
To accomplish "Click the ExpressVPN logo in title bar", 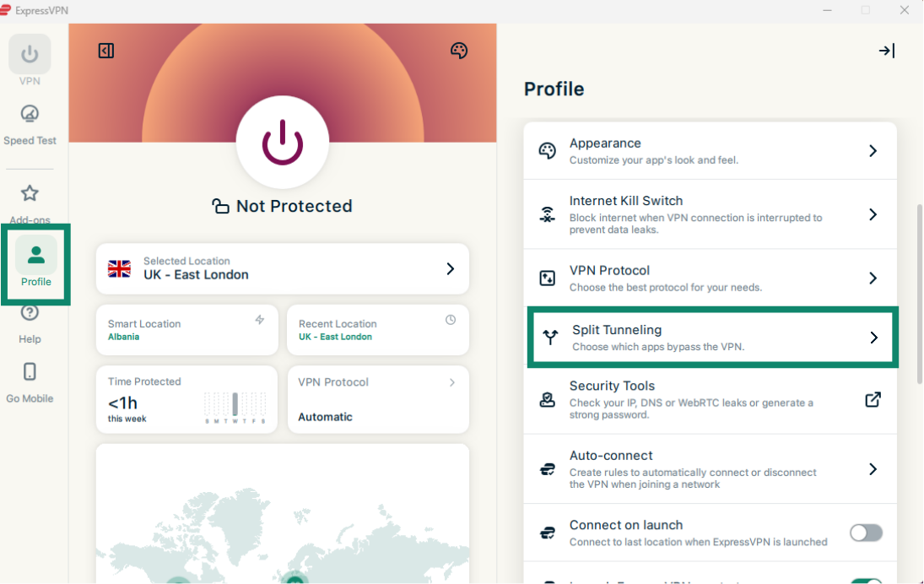I will pyautogui.click(x=6, y=9).
